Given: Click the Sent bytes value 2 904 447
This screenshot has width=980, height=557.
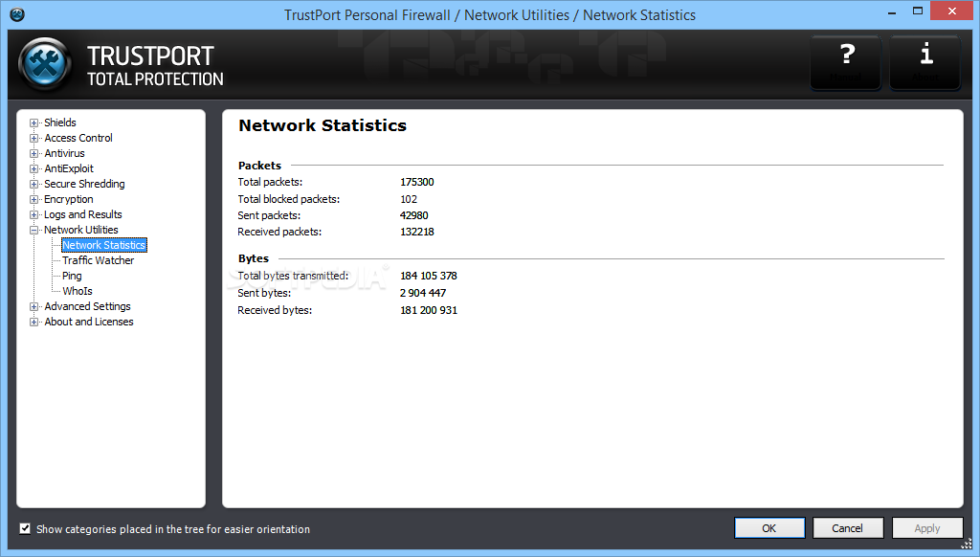Looking at the screenshot, I should click(423, 293).
